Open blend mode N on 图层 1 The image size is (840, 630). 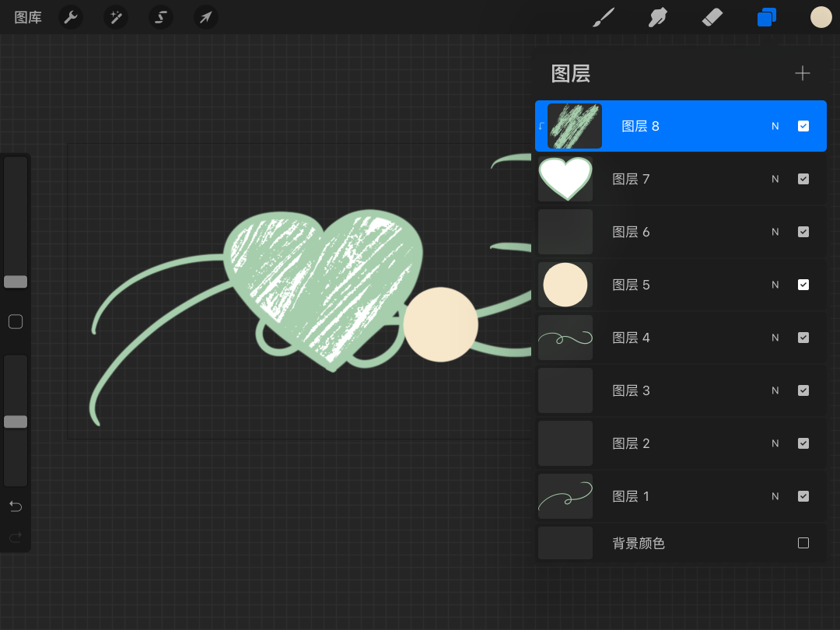[x=775, y=496]
